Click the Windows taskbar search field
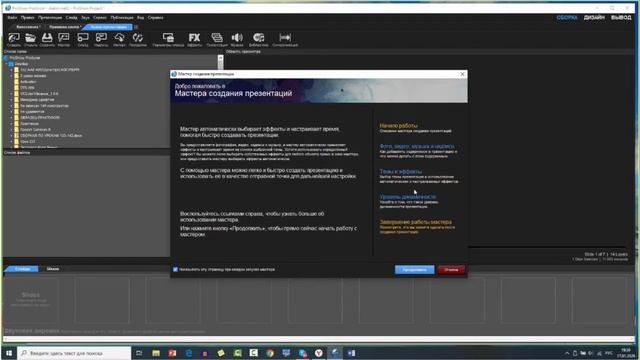The height and width of the screenshot is (360, 640). pos(74,353)
